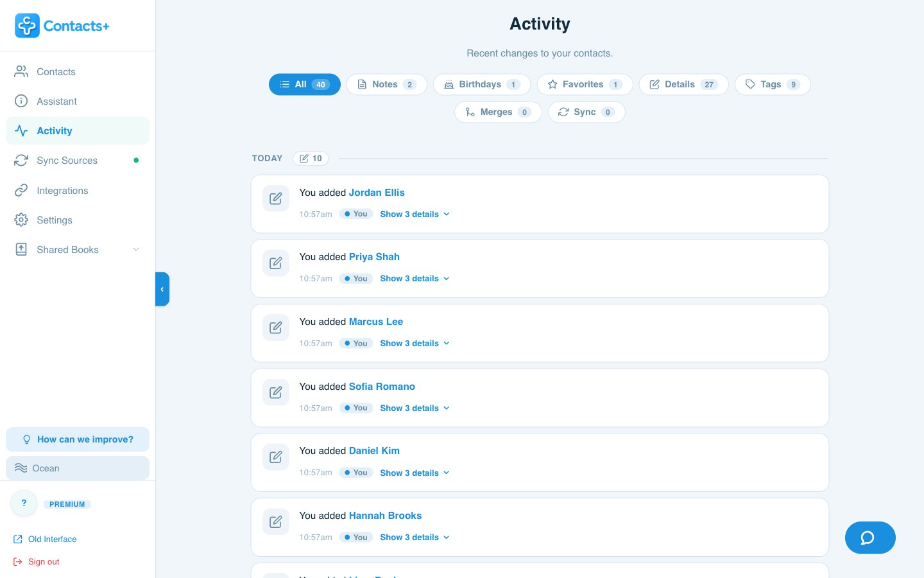Screen dimensions: 924x578
Task: Click edit icon on Daniel Kim entry
Action: 276,457
